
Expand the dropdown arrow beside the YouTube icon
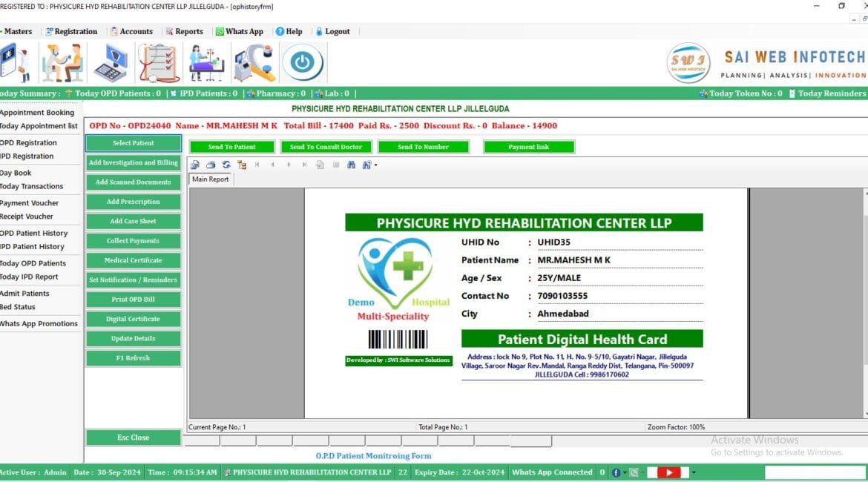pos(694,472)
